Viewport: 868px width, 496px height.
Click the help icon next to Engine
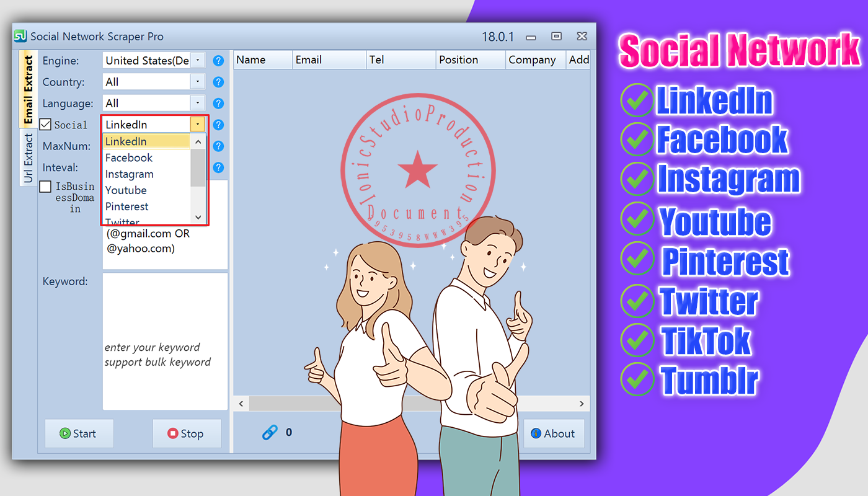218,61
